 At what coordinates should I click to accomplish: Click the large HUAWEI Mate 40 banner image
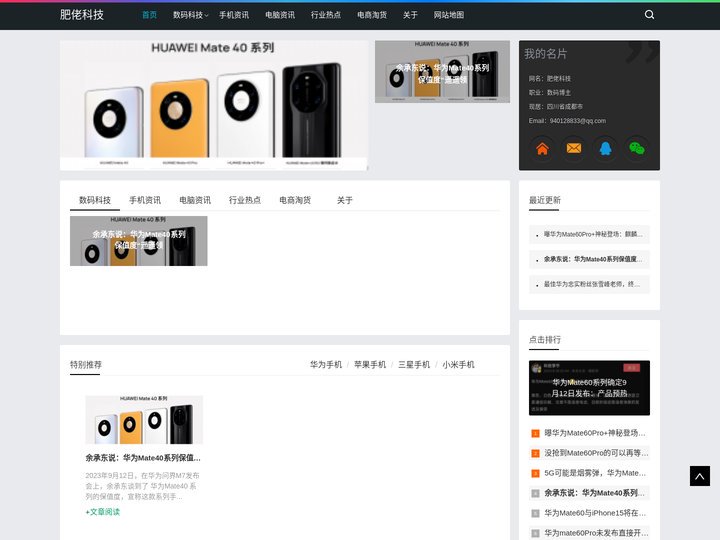click(x=214, y=105)
